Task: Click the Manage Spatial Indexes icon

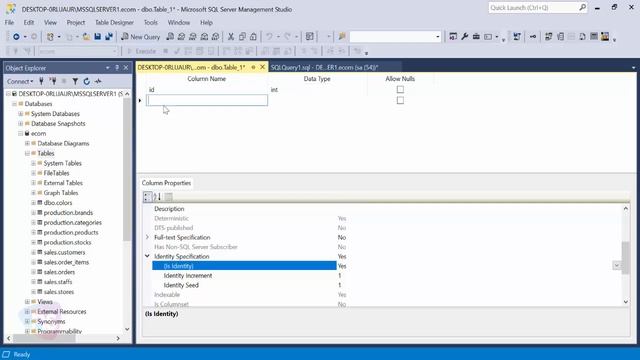Action: tap(605, 37)
